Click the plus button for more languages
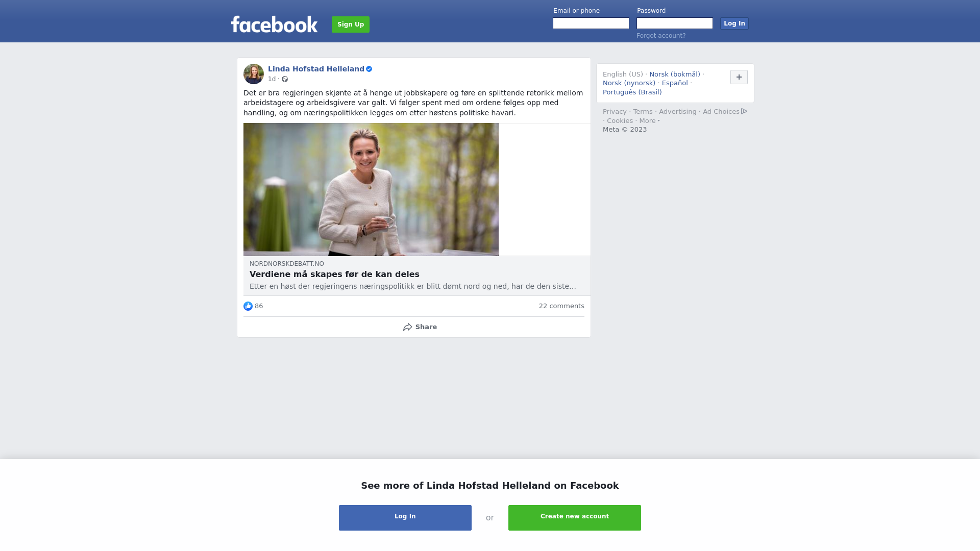The image size is (980, 551). coord(739,77)
